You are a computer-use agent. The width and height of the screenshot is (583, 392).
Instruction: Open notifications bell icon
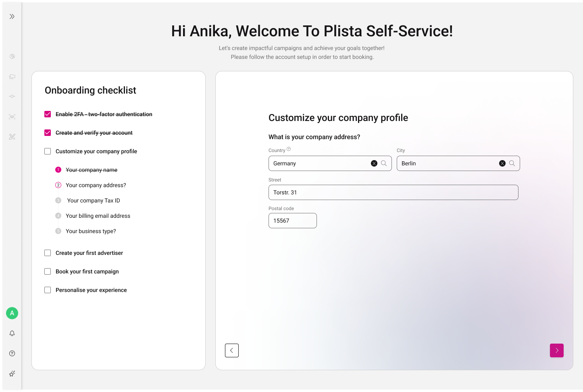(12, 333)
